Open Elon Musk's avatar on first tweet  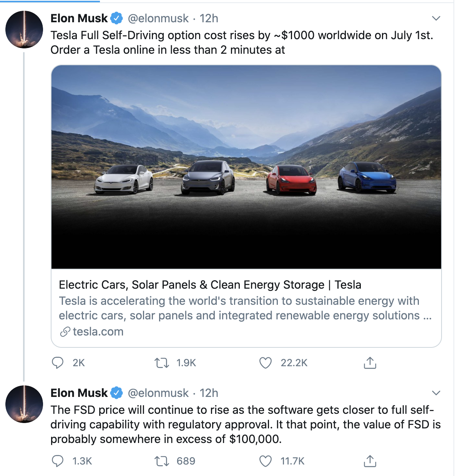tap(24, 30)
